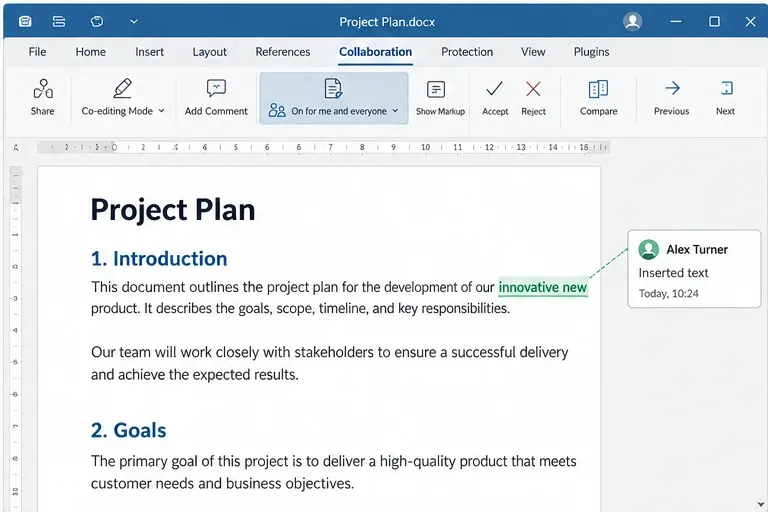
Task: Click the Co-editing Mode pencil icon
Action: click(x=122, y=89)
